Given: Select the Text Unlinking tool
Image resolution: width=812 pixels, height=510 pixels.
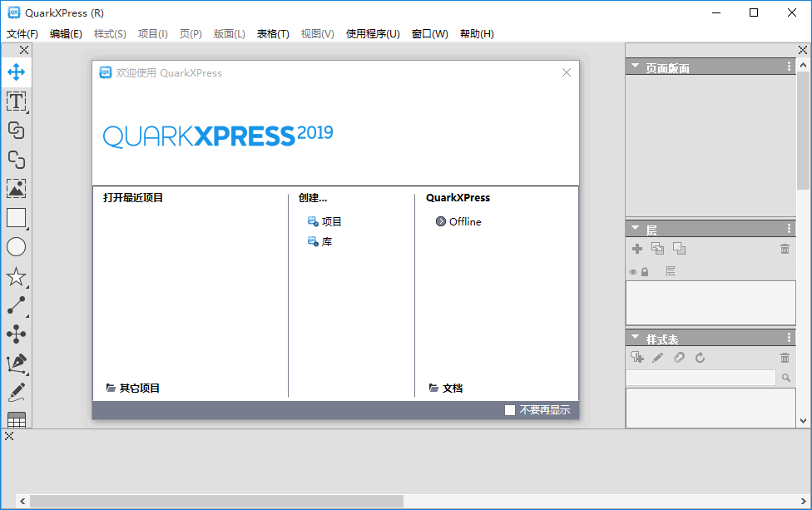Looking at the screenshot, I should coord(16,160).
